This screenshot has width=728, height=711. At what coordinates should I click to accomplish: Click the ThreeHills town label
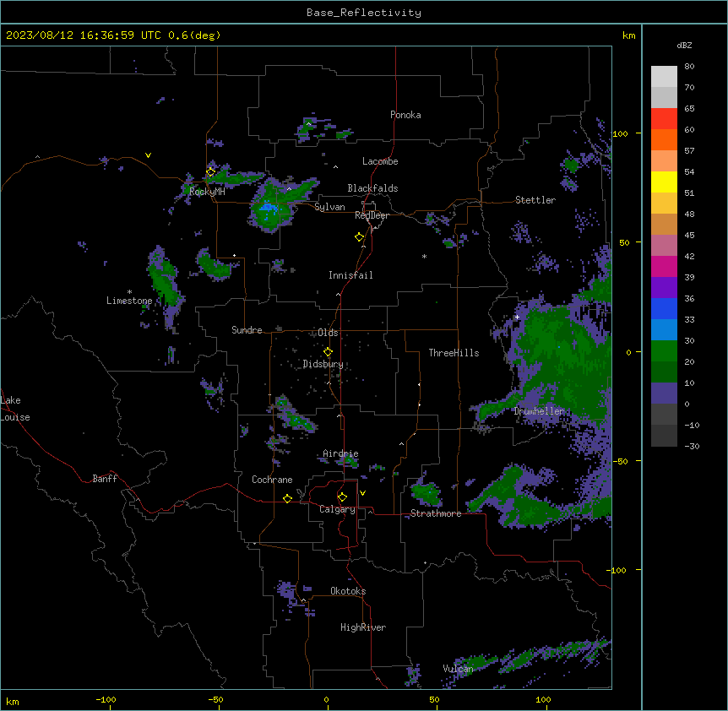pyautogui.click(x=454, y=353)
